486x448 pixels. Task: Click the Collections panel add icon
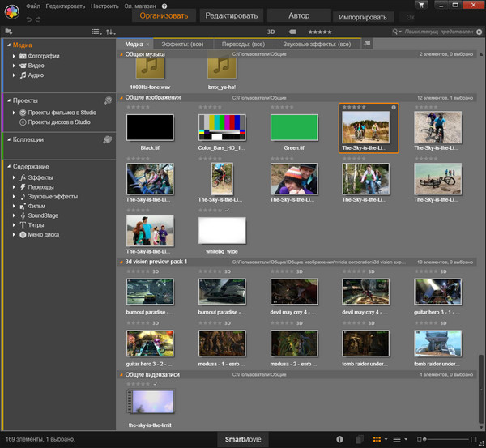pos(108,140)
